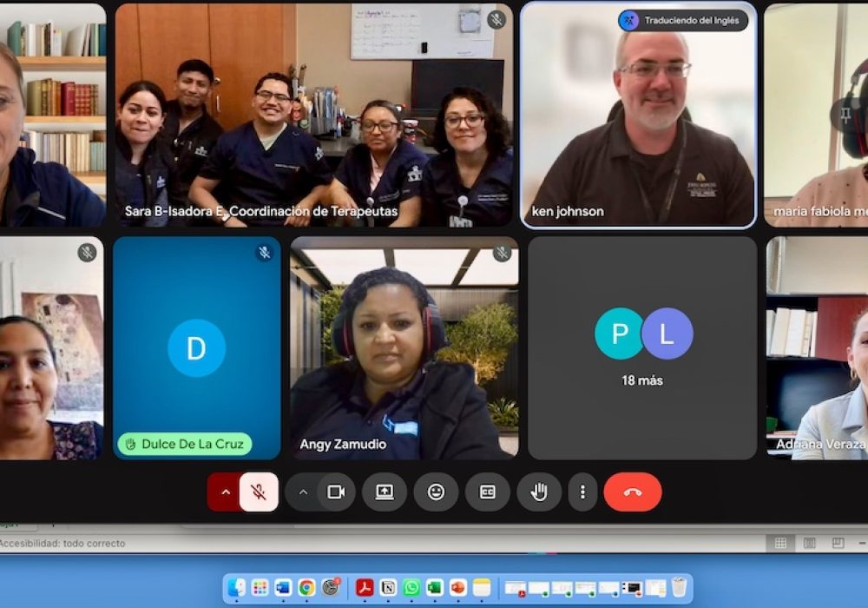Image resolution: width=868 pixels, height=608 pixels.
Task: Click the raised-hand badge for Dulce De La Cruz
Action: [x=185, y=444]
